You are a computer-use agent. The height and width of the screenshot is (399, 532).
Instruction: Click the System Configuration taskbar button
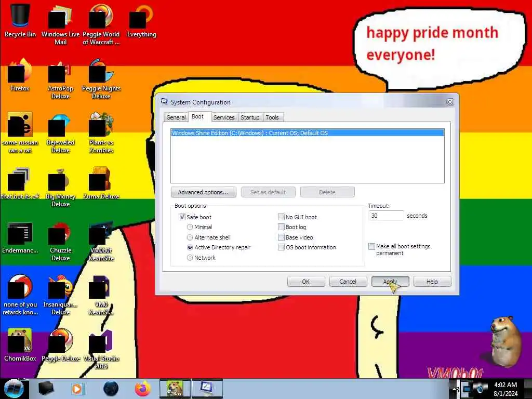pos(207,389)
